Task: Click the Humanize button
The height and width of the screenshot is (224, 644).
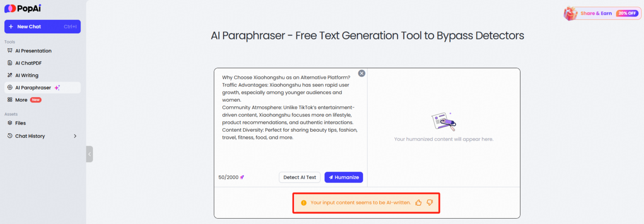Action: pos(343,177)
